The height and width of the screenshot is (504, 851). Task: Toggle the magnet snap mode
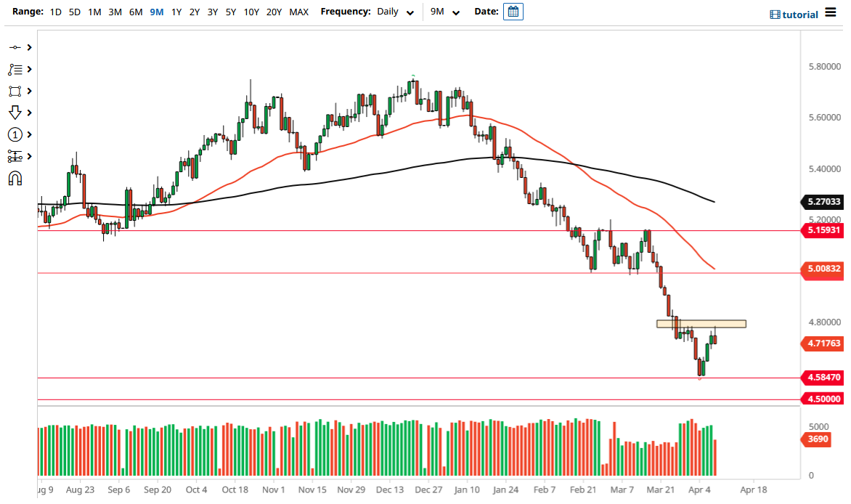pyautogui.click(x=15, y=178)
